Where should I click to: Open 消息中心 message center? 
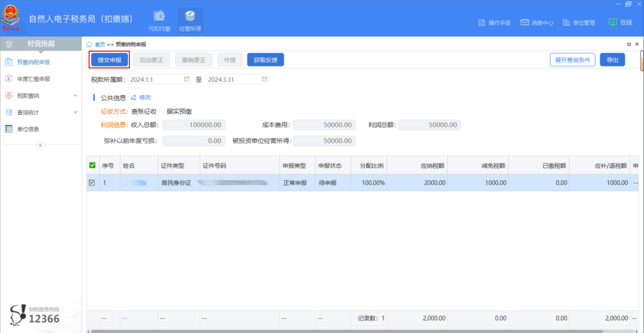pos(537,23)
